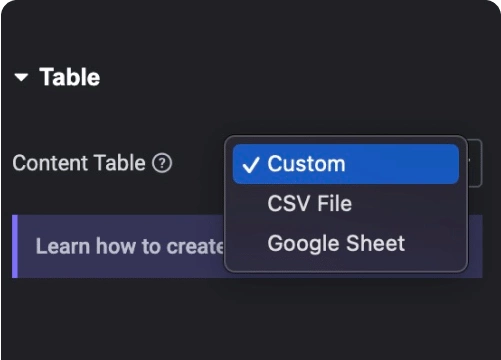Image resolution: width=501 pixels, height=360 pixels.
Task: Select the Custom option
Action: [346, 164]
